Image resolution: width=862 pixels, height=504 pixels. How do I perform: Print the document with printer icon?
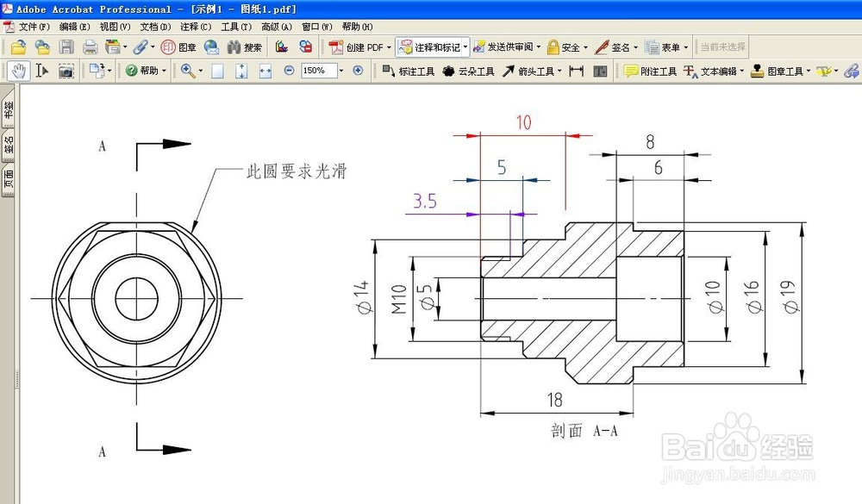pyautogui.click(x=91, y=47)
